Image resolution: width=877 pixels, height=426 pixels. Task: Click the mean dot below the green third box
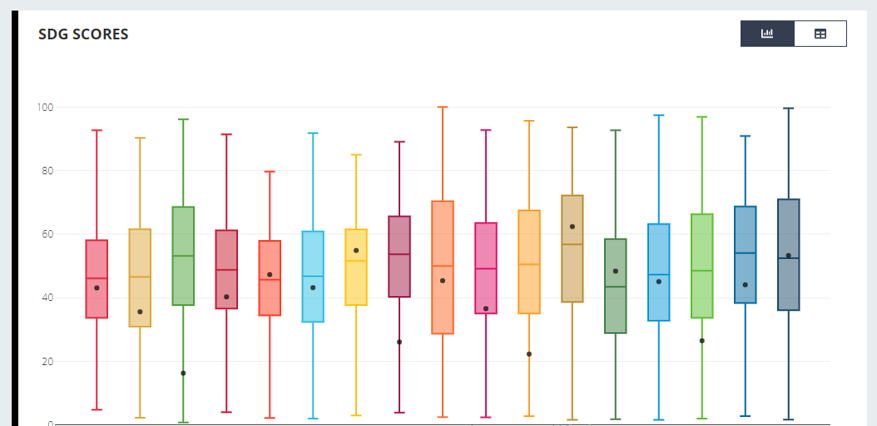[x=183, y=373]
